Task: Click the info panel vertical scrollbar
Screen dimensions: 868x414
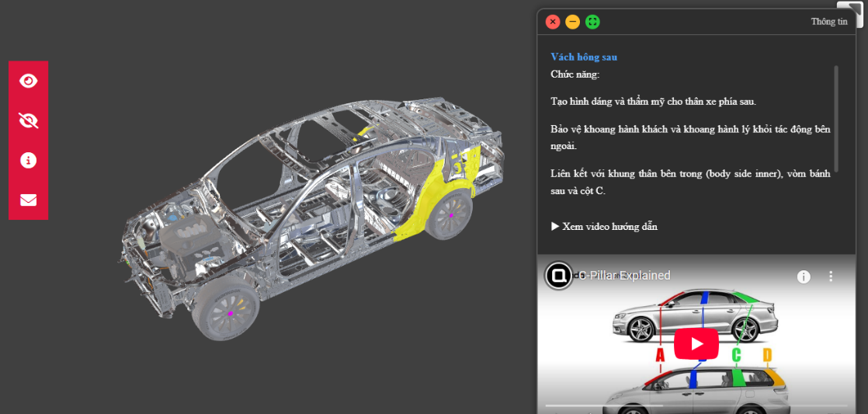Action: click(x=836, y=118)
